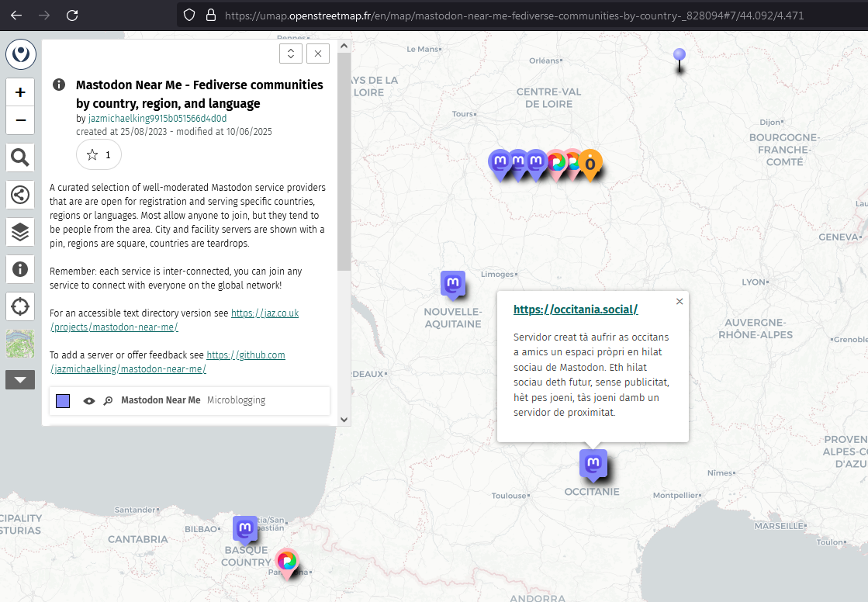
Task: Click the panel title Mastodon Near Me heading
Action: point(199,94)
